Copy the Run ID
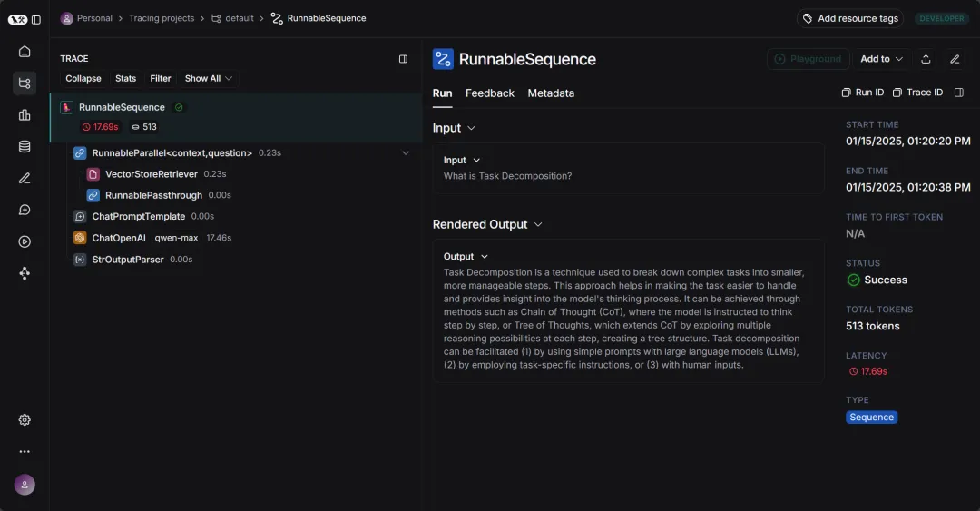The height and width of the screenshot is (511, 980). point(863,93)
